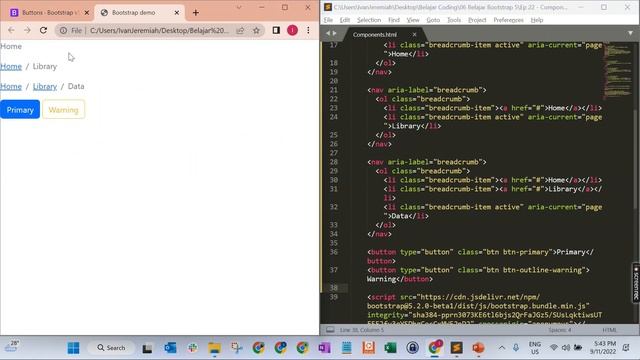Screen dimensions: 640x360
Task: Click the Home link in third breadcrumb
Action: pos(11,87)
